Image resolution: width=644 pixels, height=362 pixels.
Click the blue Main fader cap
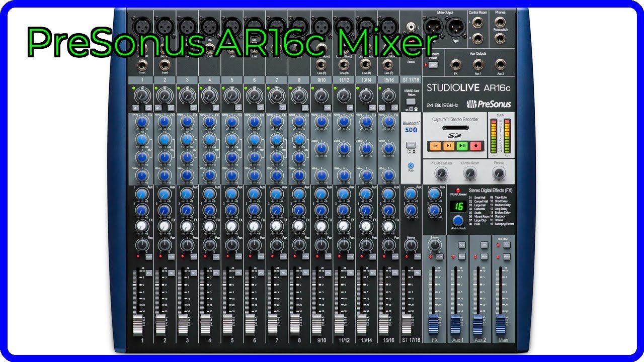click(500, 323)
